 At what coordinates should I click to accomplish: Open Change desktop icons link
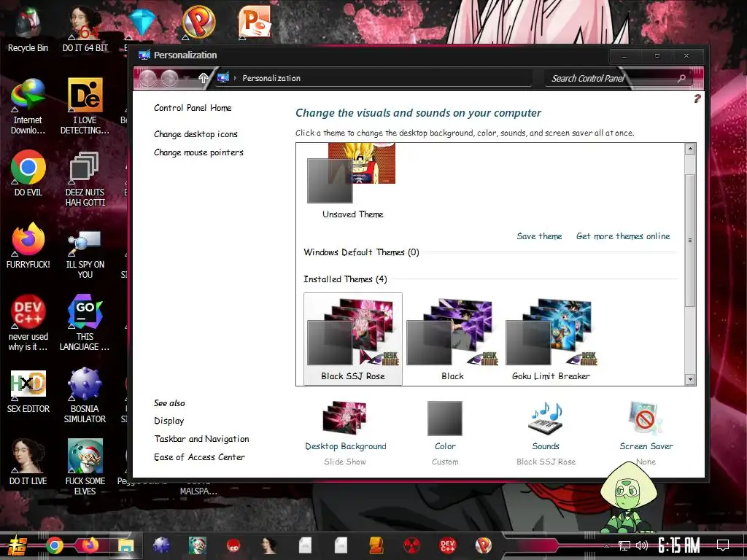click(x=196, y=134)
